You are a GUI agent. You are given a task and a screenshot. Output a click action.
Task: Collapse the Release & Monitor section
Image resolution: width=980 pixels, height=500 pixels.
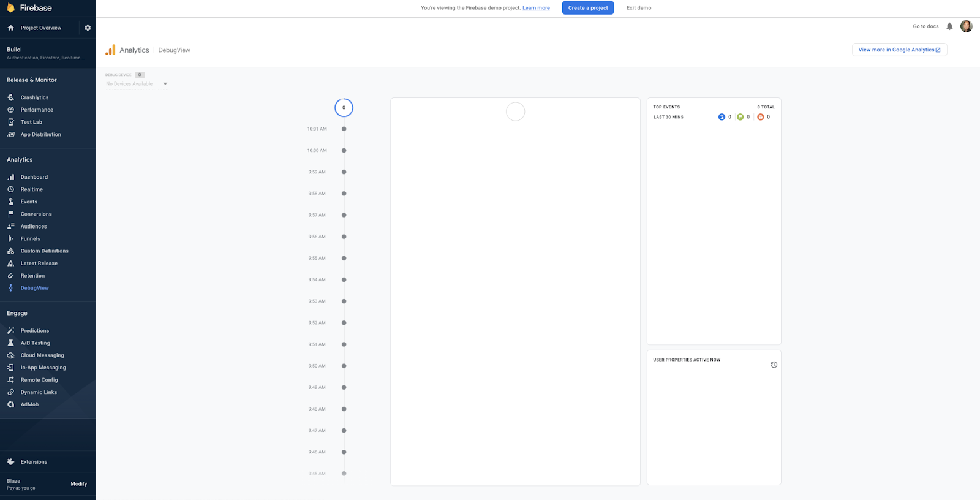click(x=32, y=80)
